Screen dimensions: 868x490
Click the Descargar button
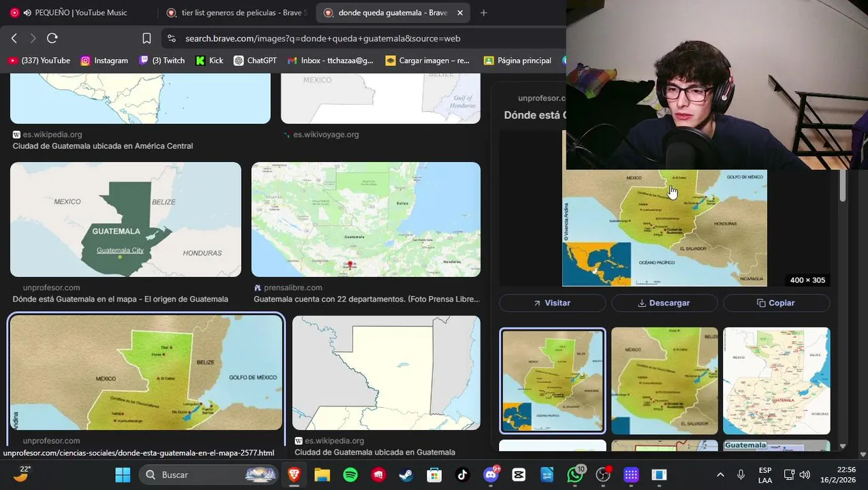point(664,303)
